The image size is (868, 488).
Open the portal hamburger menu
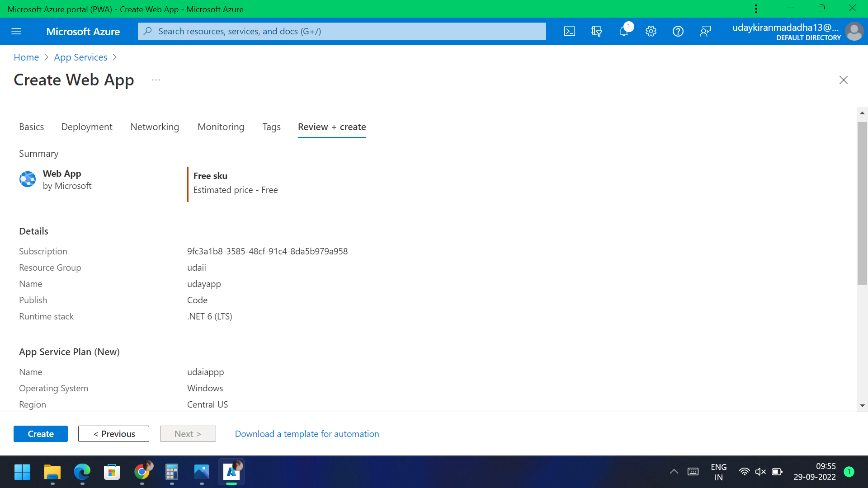pyautogui.click(x=16, y=31)
